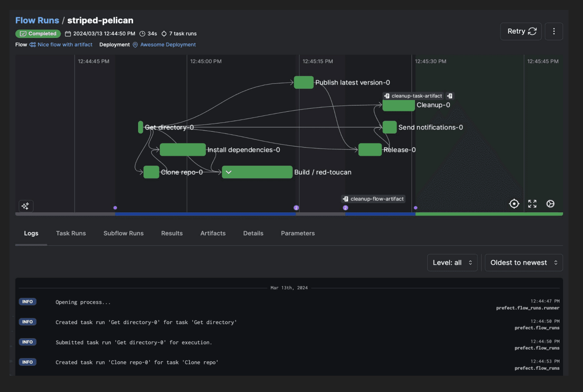Go to Flow Runs breadcrumb
Viewport: 583px width, 392px height.
37,20
